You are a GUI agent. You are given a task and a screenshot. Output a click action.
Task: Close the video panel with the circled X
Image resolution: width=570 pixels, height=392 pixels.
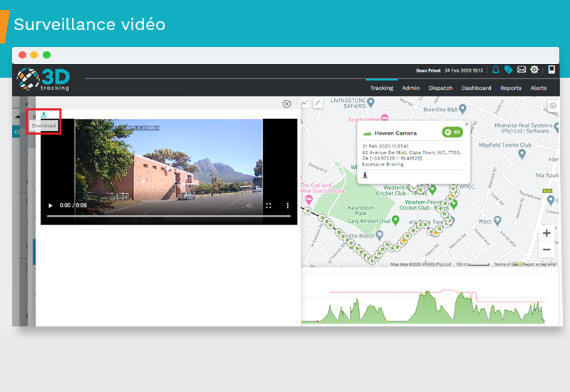(287, 103)
